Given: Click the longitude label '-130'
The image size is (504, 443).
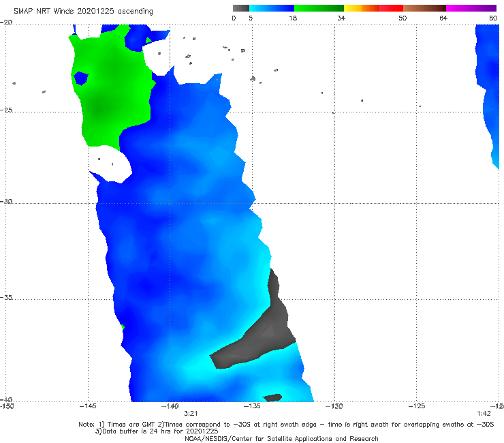Looking at the screenshot, I should [334, 406].
